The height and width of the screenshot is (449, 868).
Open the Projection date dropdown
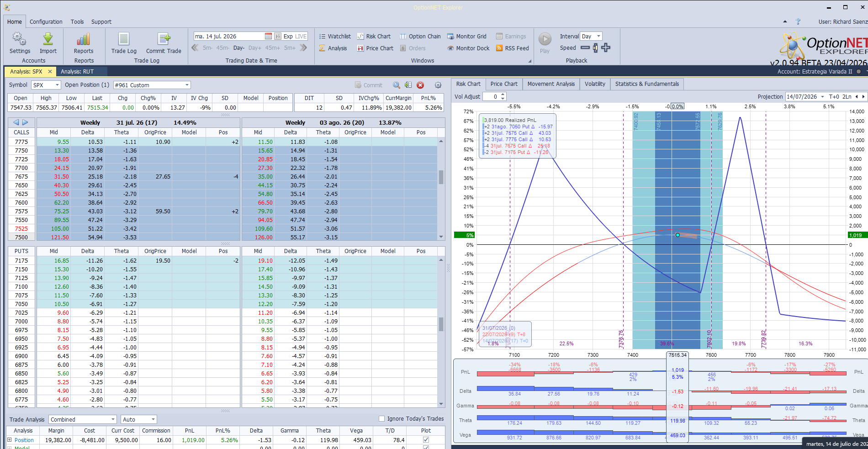pyautogui.click(x=823, y=97)
